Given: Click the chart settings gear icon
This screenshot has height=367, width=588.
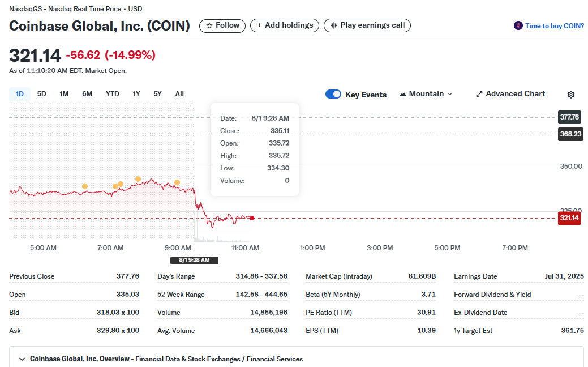Looking at the screenshot, I should point(571,95).
